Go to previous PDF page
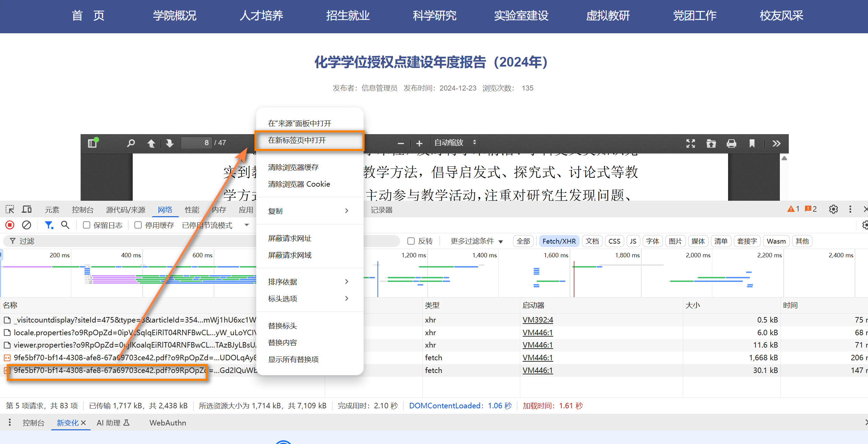 click(x=151, y=143)
